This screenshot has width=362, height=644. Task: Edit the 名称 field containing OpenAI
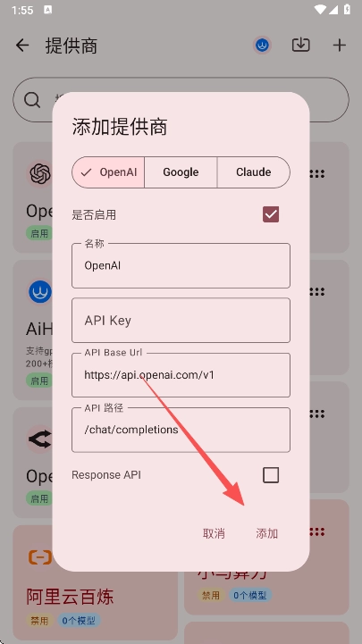coord(181,266)
